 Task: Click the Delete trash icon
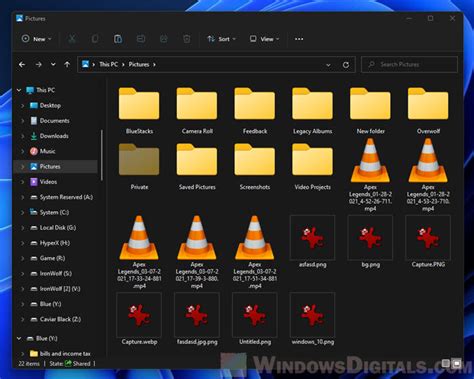(x=187, y=39)
